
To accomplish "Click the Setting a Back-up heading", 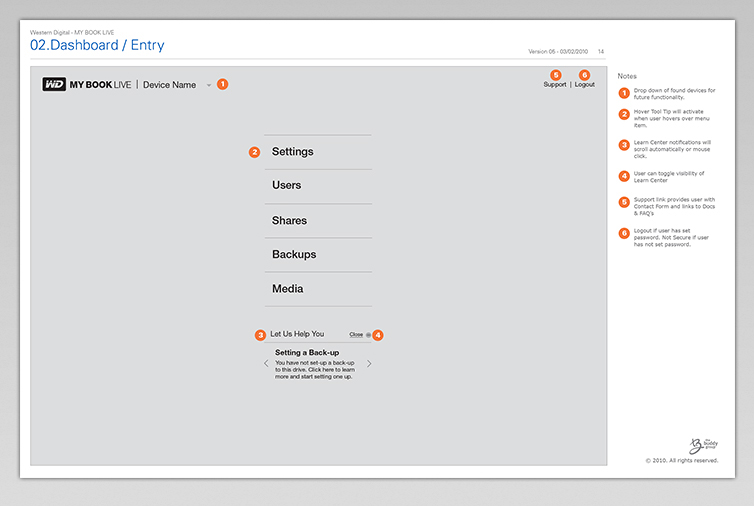I will pos(307,353).
